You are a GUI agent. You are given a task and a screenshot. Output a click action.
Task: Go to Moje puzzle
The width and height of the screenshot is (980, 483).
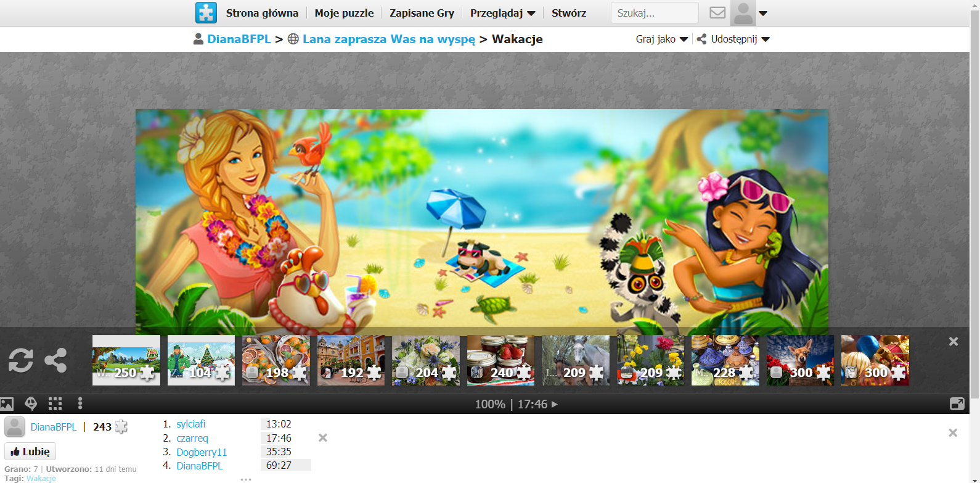click(x=344, y=13)
